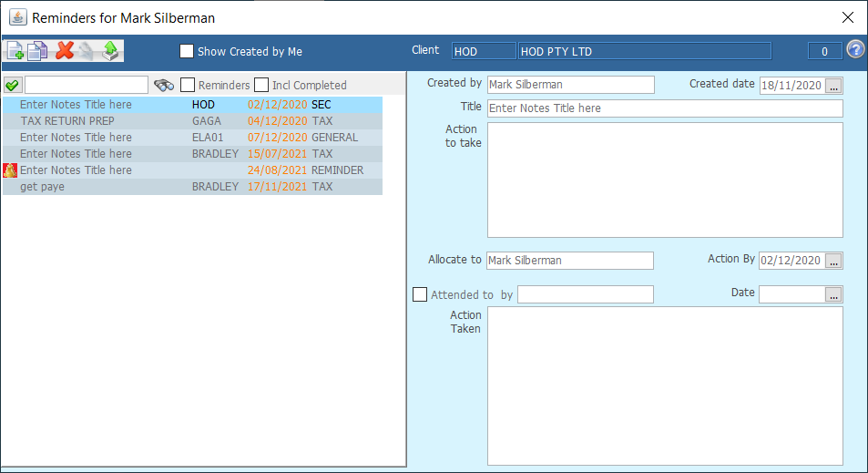Tick the Attended to checkbox
This screenshot has width=868, height=473.
click(x=420, y=294)
